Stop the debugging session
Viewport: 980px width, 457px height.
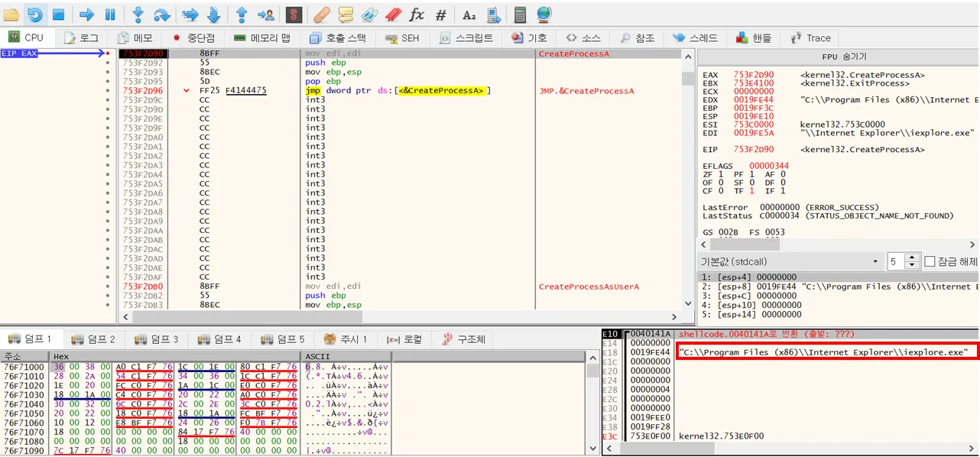(x=58, y=15)
